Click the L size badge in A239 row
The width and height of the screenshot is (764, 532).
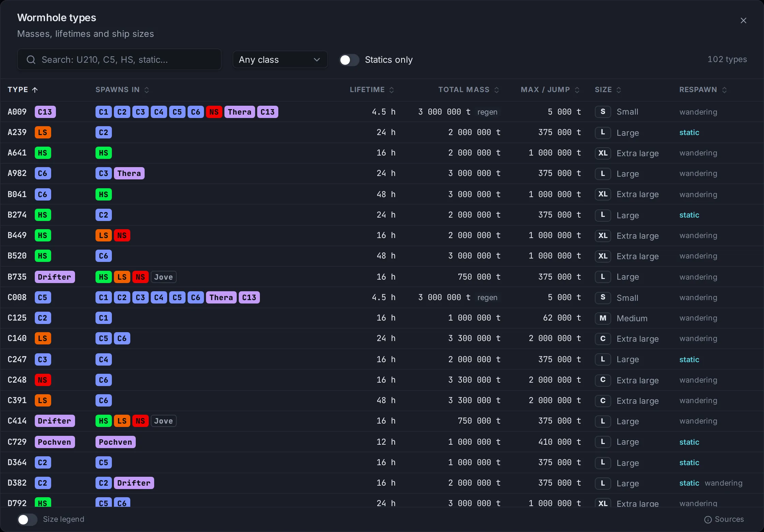603,132
